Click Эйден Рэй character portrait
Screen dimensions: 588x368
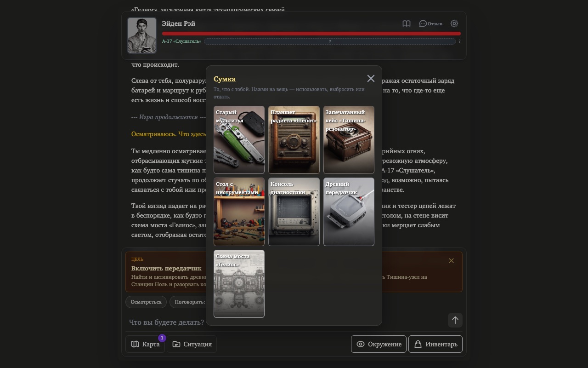coord(142,35)
